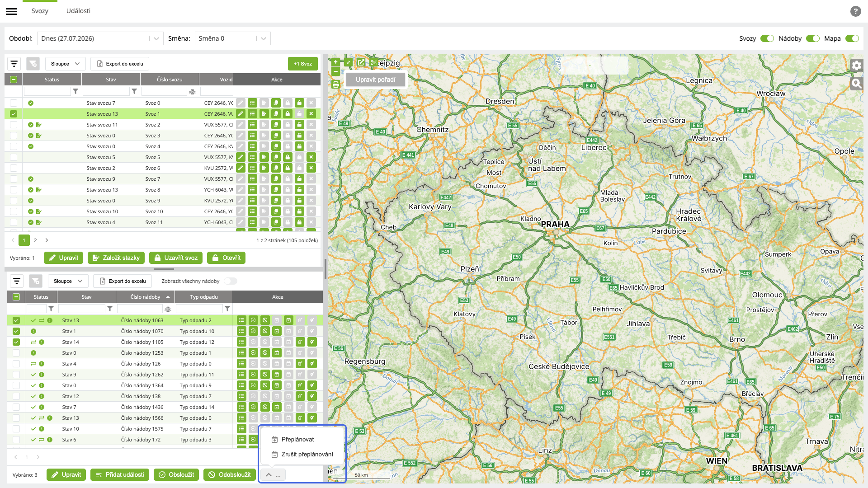Open the hamburger main menu

pos(11,11)
